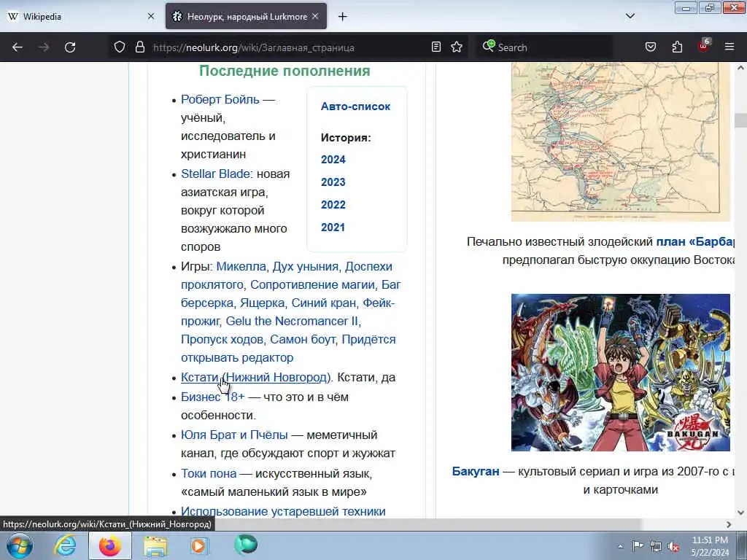747x560 pixels.
Task: Open the Пропуск ходов link
Action: click(222, 340)
